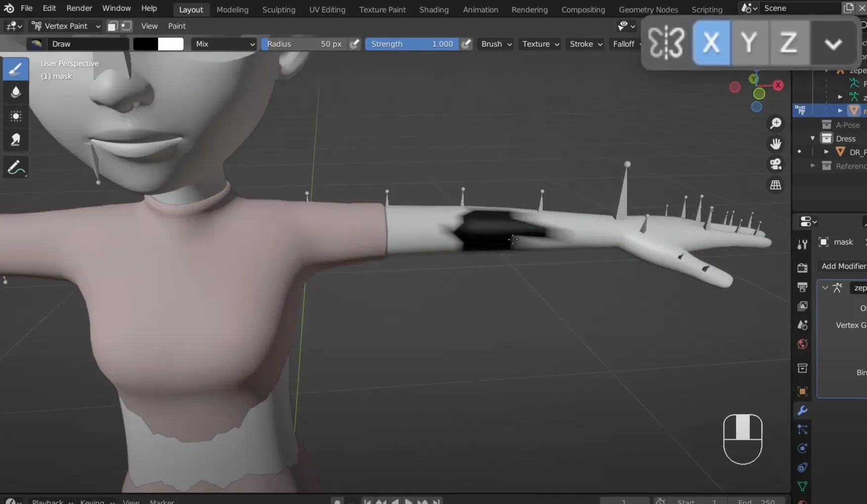Viewport: 867px width, 504px height.
Task: Toggle face selection paint mask
Action: pos(112,26)
